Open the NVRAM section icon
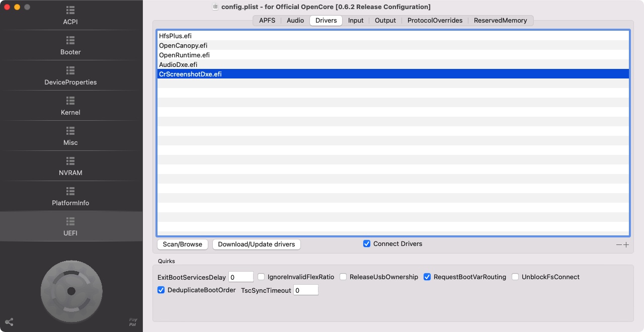This screenshot has height=332, width=644. (70, 161)
